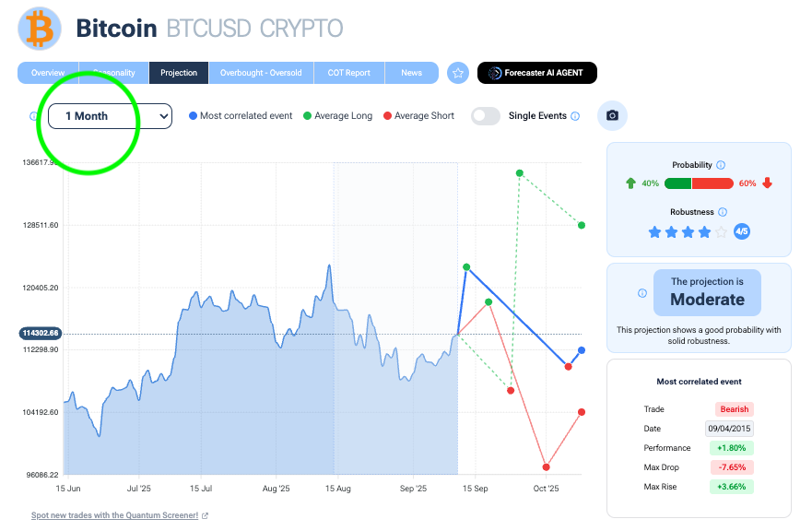
Task: Click the blue endpoint of correlated event line
Action: 582,350
